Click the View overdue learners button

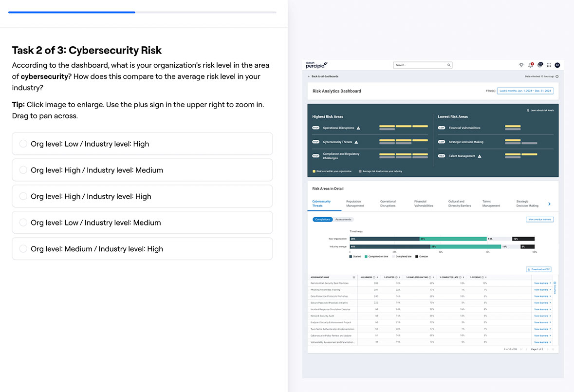click(x=539, y=220)
